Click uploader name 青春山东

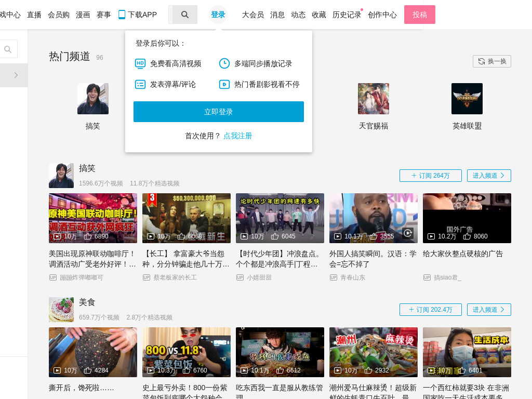pos(353,277)
